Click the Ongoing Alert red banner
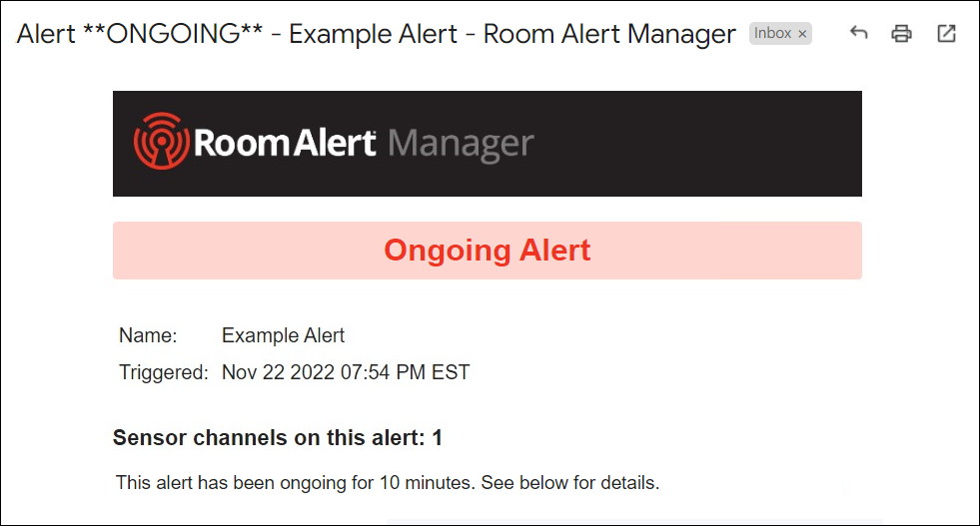This screenshot has width=980, height=526. (487, 251)
